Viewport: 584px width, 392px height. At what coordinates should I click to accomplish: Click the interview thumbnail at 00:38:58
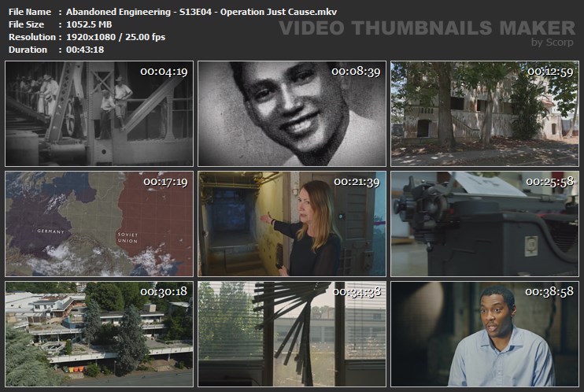click(x=485, y=335)
